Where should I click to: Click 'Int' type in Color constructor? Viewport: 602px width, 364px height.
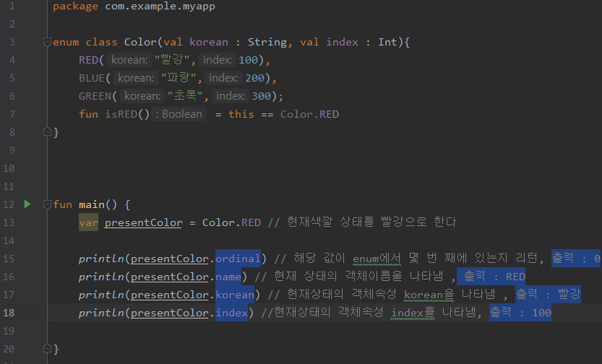pos(387,42)
